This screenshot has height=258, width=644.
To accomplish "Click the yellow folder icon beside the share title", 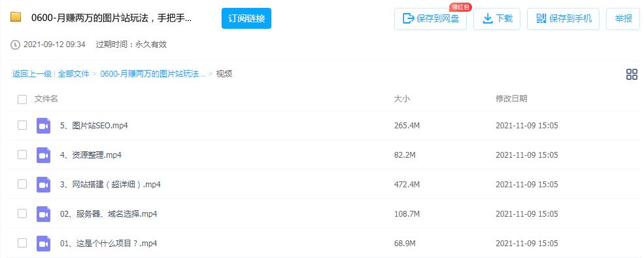I will (x=16, y=17).
